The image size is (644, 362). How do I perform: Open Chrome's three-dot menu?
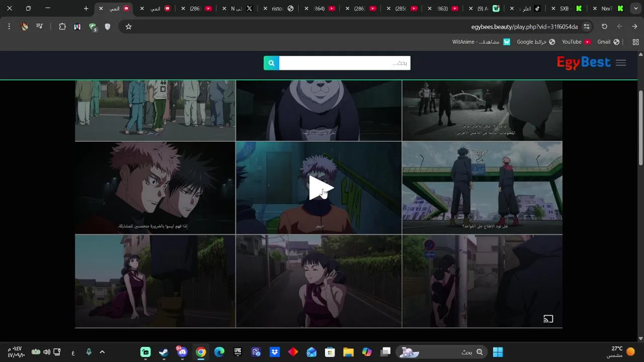[x=9, y=27]
